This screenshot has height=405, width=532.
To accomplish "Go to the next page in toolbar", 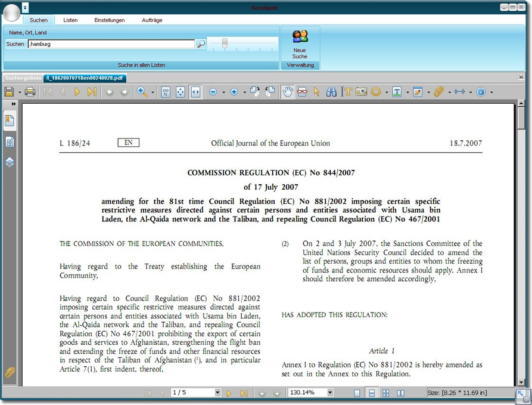I will [x=77, y=92].
